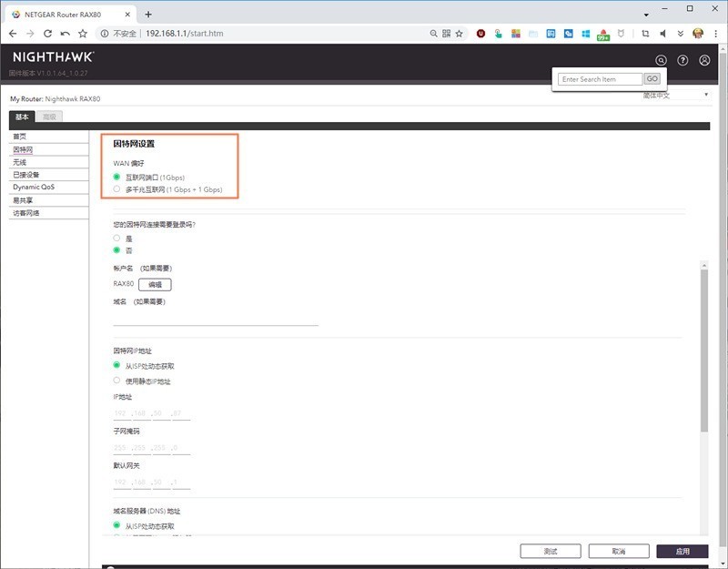Open the Nighthawk user account icon

tap(704, 60)
